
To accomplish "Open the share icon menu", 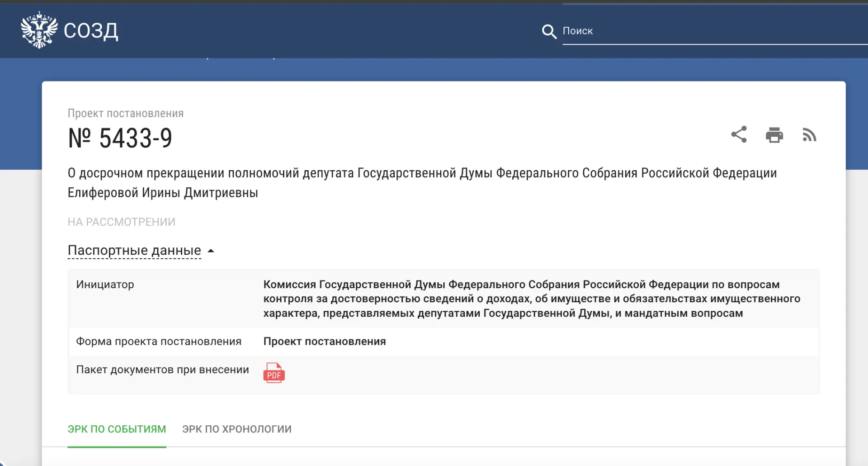I will coord(739,134).
